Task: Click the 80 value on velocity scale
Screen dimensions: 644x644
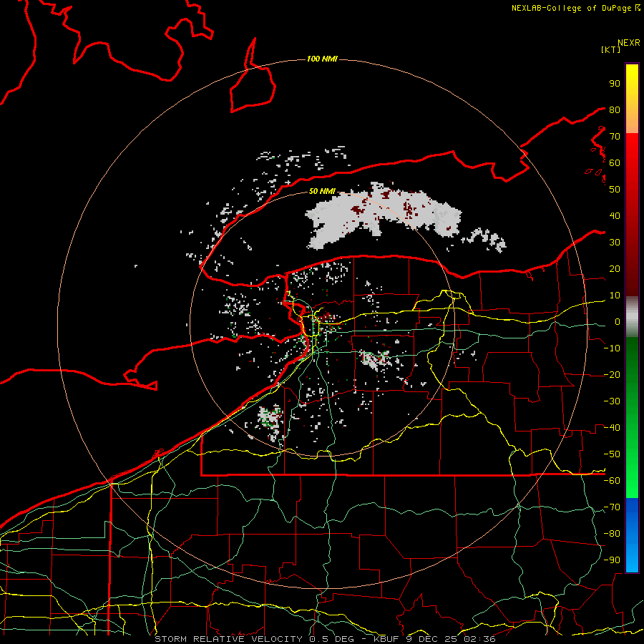Action: pyautogui.click(x=615, y=110)
